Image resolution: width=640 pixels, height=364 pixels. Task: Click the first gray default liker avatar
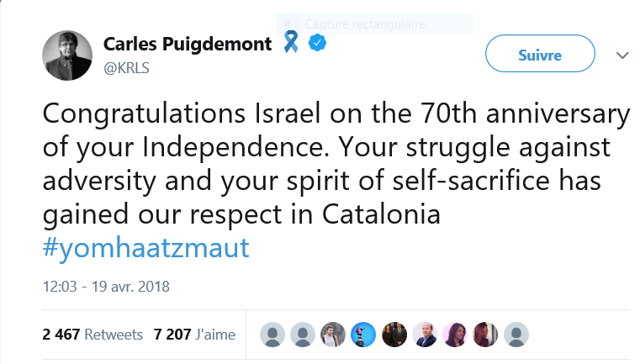click(272, 335)
